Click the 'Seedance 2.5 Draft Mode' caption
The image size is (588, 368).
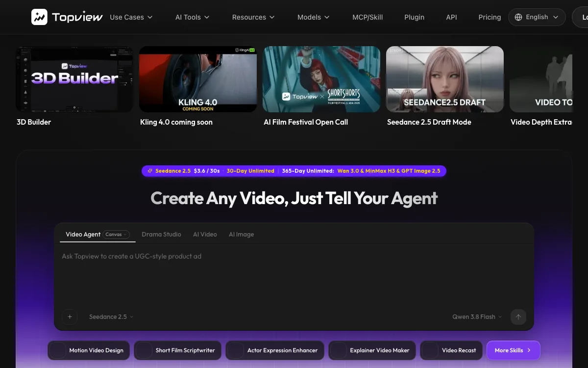[429, 122]
